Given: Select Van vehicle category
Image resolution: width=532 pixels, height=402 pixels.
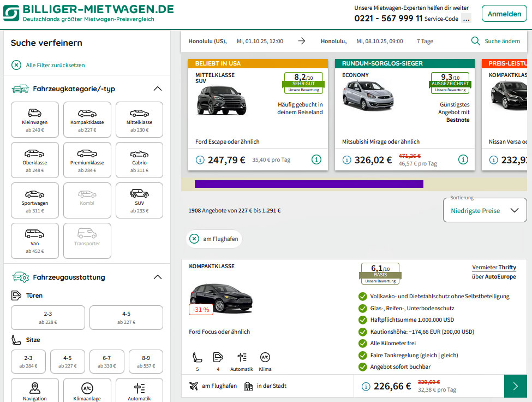Looking at the screenshot, I should click(34, 241).
